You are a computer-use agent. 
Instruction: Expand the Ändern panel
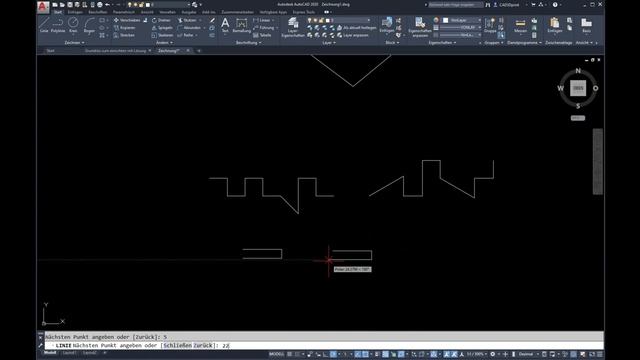(x=164, y=42)
